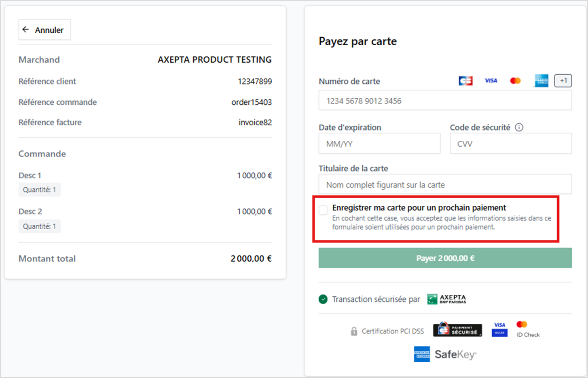
Task: Tick the save my card checkbox
Action: tap(323, 210)
